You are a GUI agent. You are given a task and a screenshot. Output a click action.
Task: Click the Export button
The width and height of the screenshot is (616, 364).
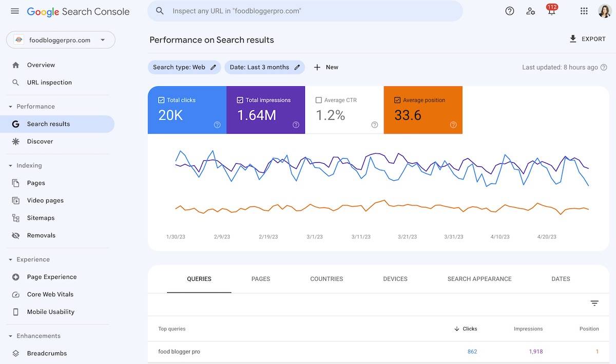point(588,39)
